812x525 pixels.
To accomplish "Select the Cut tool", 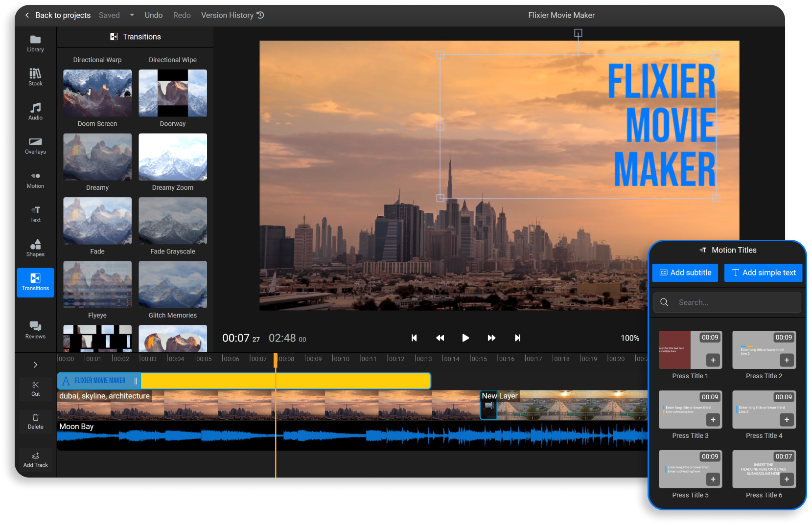I will (35, 388).
